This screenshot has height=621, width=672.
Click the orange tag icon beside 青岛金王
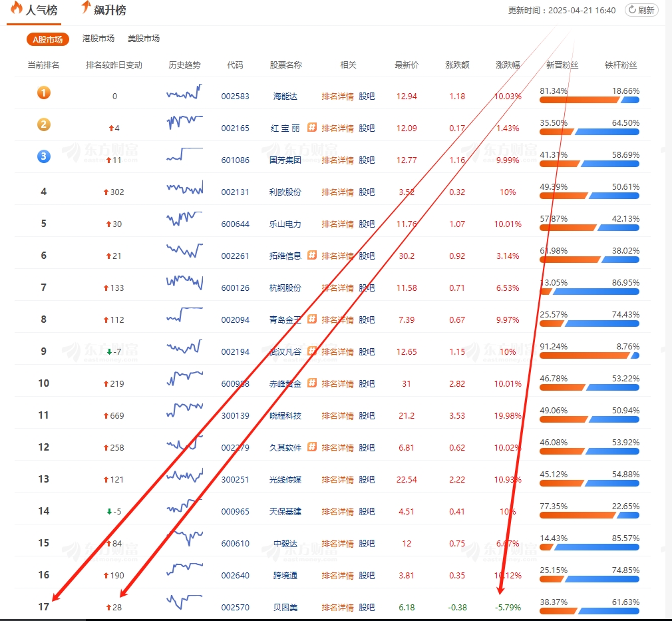pos(312,319)
